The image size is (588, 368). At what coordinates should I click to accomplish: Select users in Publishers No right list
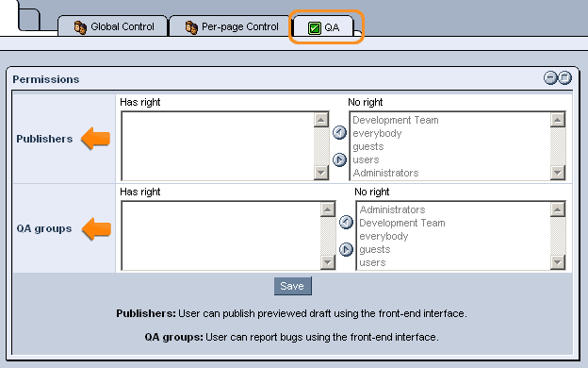(366, 159)
